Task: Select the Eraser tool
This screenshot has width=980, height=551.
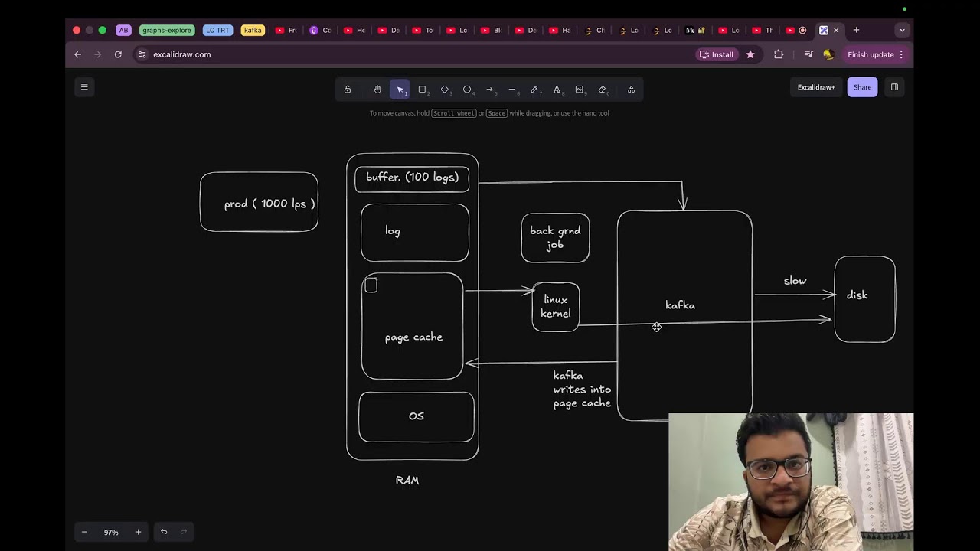Action: pos(602,90)
